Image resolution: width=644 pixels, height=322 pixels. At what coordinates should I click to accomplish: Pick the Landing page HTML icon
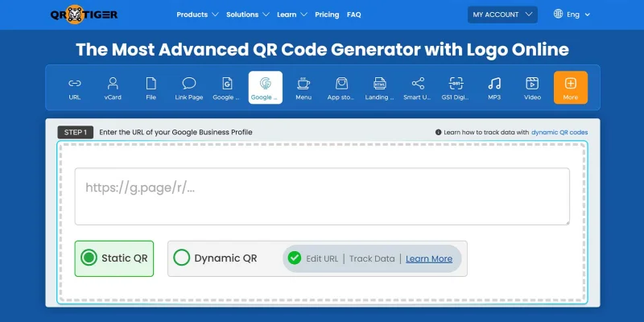[x=379, y=88]
